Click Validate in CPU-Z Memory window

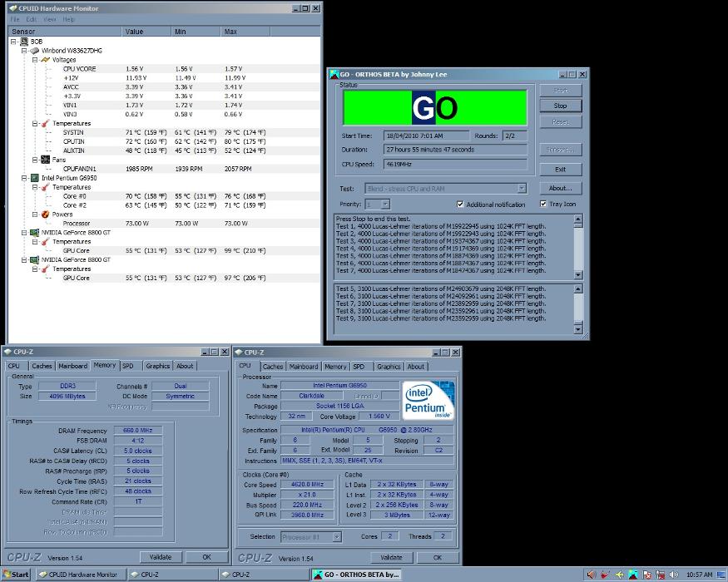tap(161, 557)
